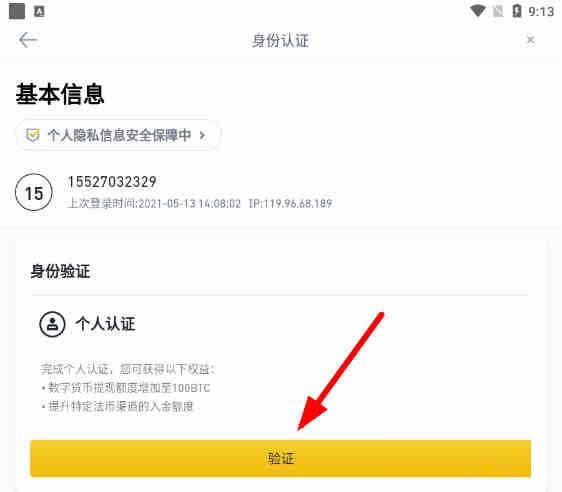
Task: Tap the gray square notification icon
Action: (x=17, y=11)
